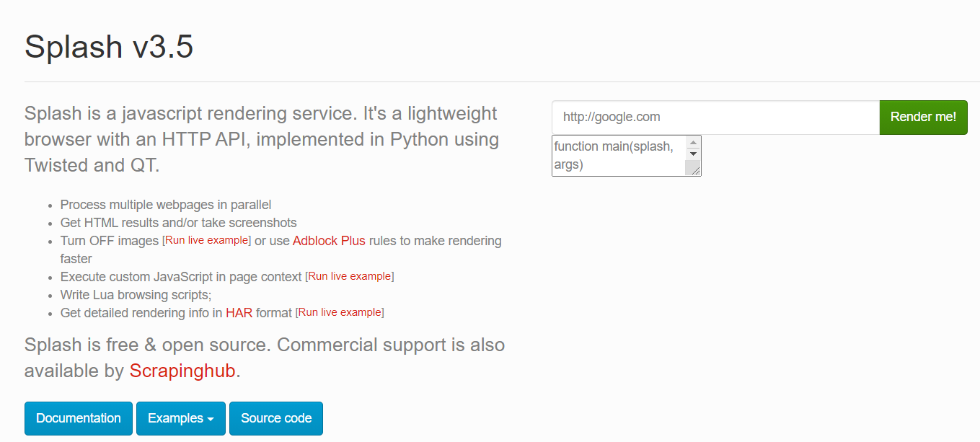The height and width of the screenshot is (442, 980).
Task: Run live example for detailed HAR rendering info
Action: click(340, 313)
